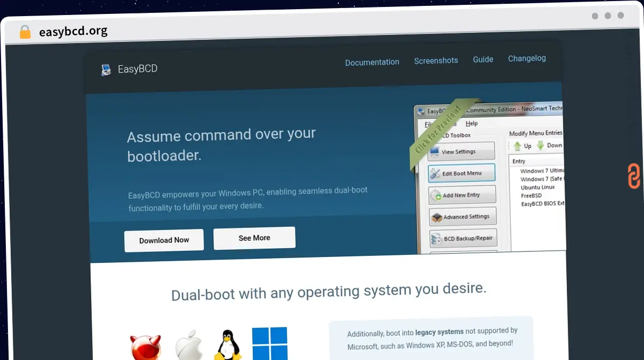
Task: Select the Windows 7 Ultima entry
Action: (542, 171)
